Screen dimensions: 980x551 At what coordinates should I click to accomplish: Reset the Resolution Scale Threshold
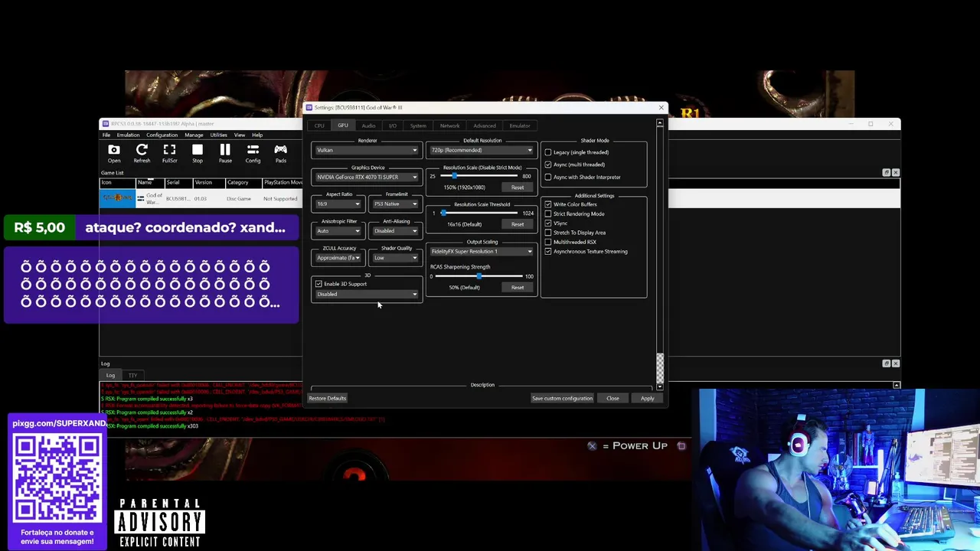518,224
